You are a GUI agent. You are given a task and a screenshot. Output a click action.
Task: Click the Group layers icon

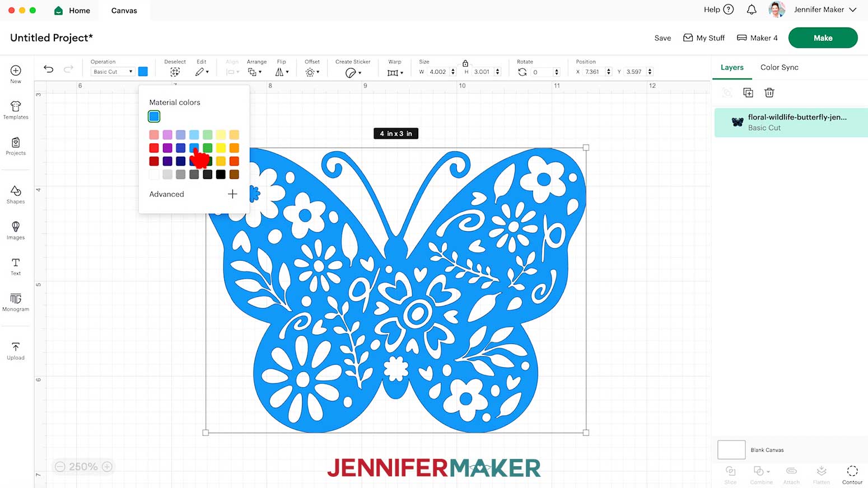point(727,93)
